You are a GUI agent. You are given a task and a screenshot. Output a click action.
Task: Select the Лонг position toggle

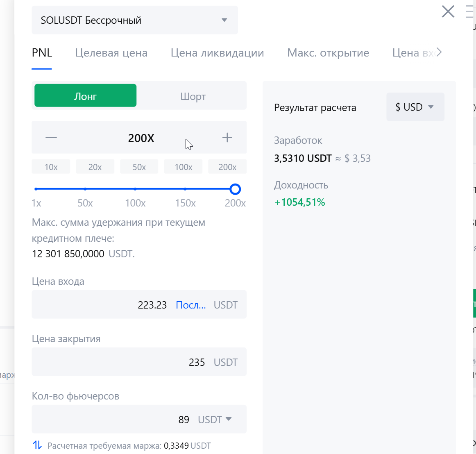point(85,96)
